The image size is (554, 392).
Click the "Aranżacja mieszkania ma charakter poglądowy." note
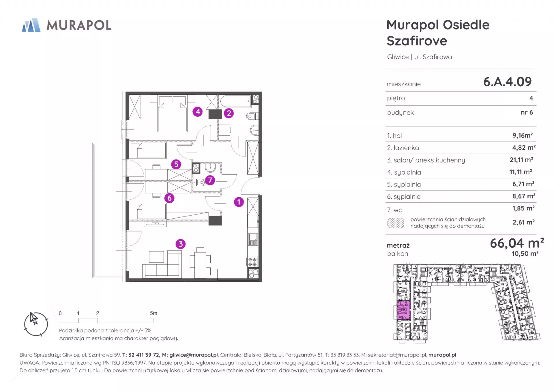pos(119,338)
